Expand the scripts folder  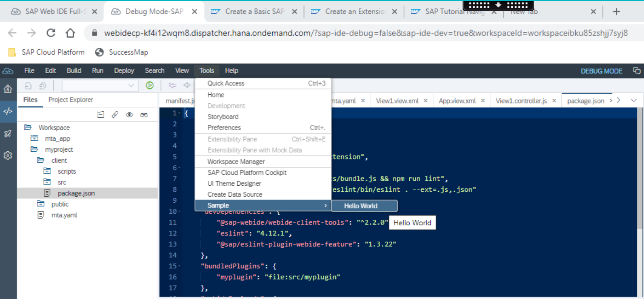pyautogui.click(x=47, y=171)
